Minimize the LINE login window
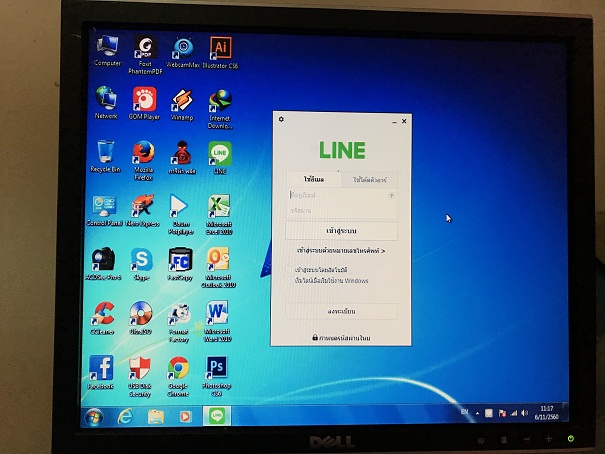The image size is (605, 454). 394,122
